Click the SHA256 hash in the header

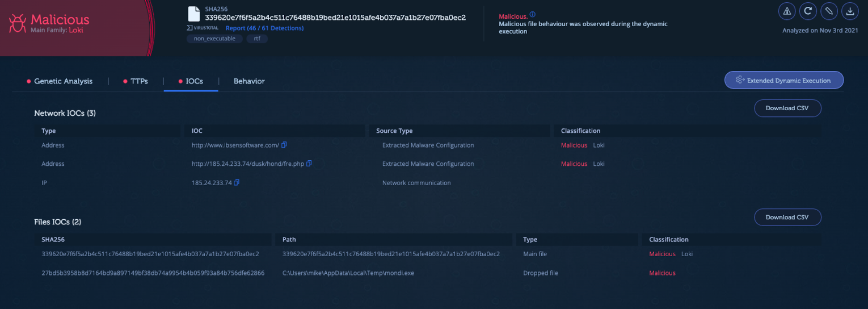point(335,18)
